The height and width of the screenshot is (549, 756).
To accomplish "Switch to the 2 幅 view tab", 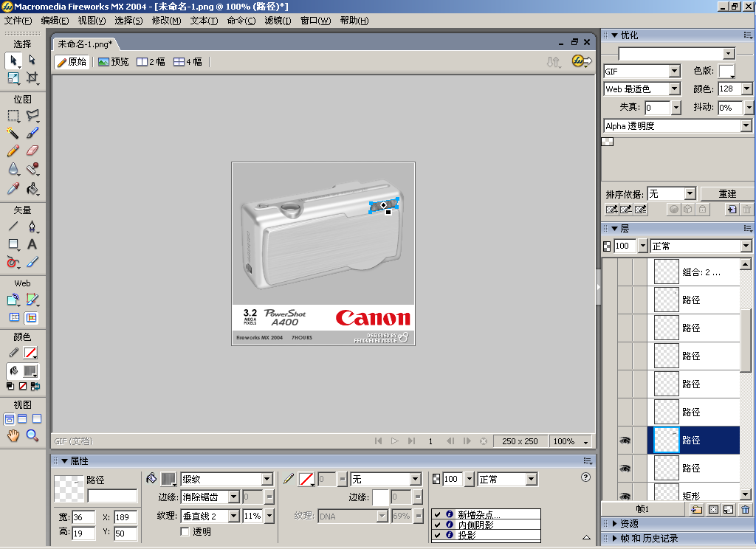I will pos(151,62).
